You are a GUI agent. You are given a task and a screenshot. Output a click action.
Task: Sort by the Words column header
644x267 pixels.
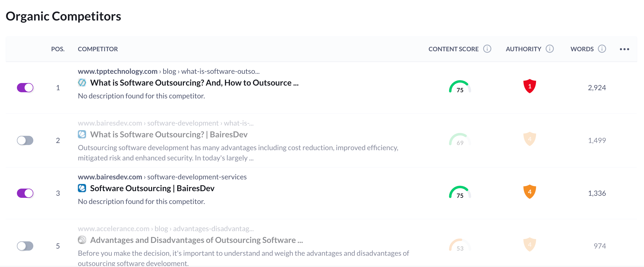(x=582, y=49)
